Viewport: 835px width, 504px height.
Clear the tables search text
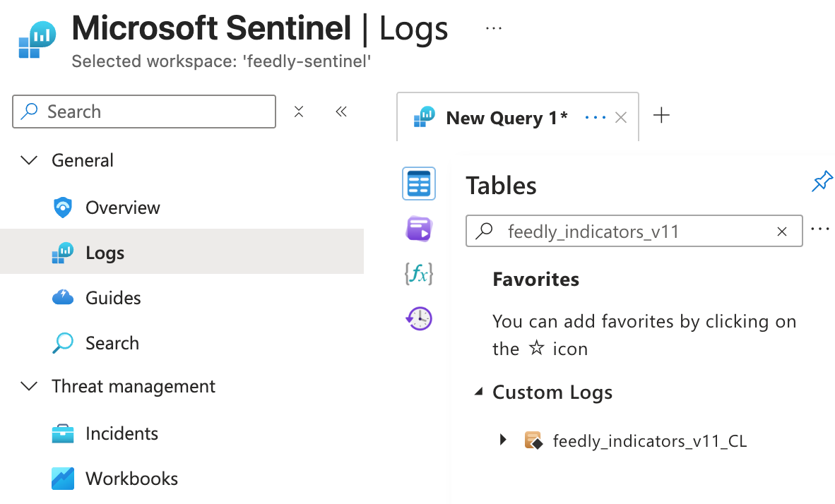pos(782,232)
